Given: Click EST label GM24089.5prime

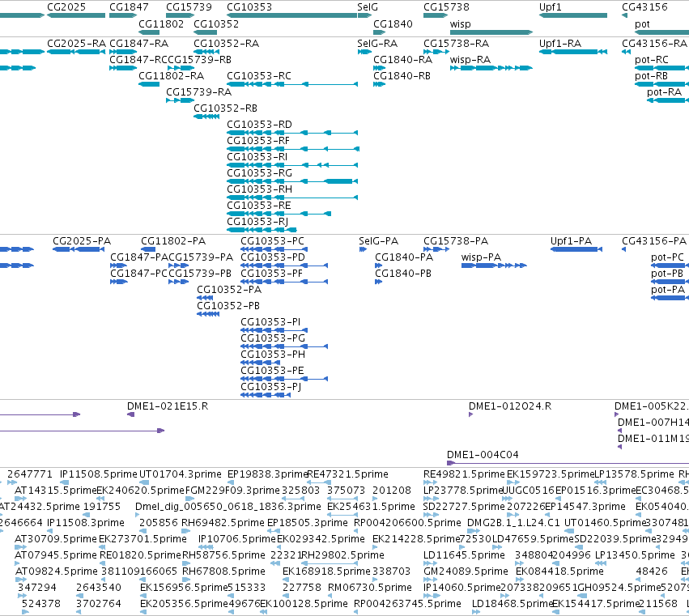Looking at the screenshot, I should click(466, 571).
